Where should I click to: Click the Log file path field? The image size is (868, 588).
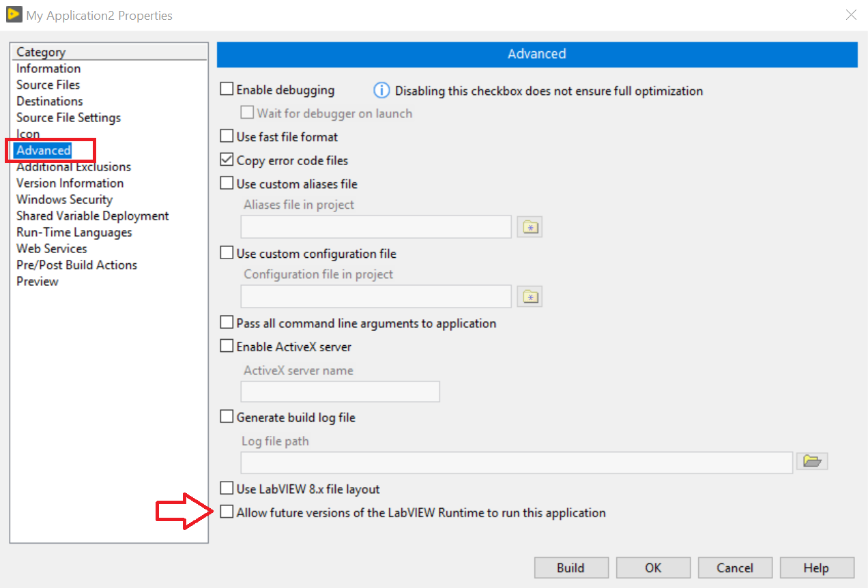coord(517,462)
